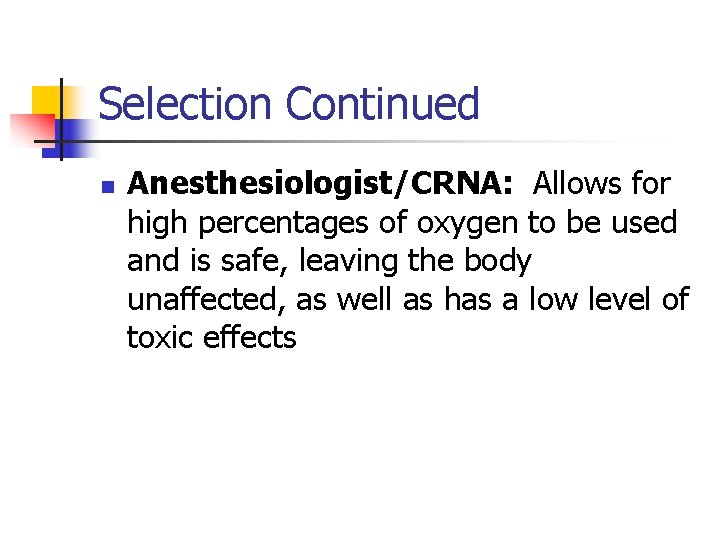Click the blue square bullet marker

pos(108,187)
